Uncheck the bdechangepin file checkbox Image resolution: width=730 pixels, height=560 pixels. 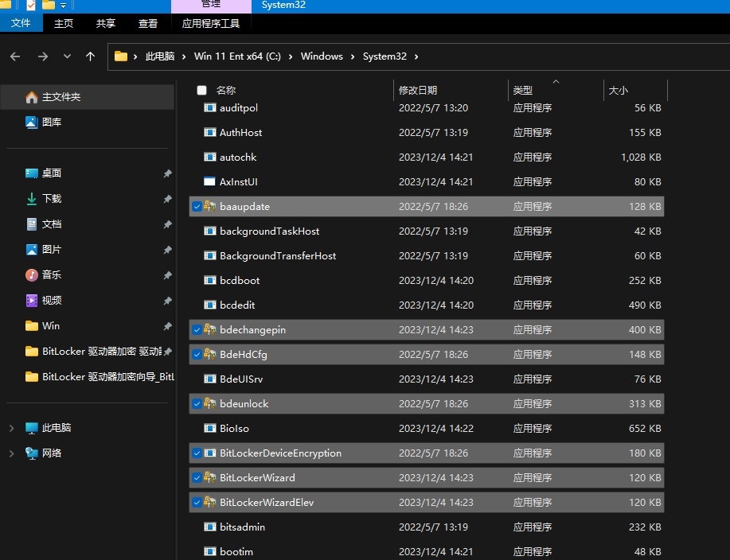197,330
